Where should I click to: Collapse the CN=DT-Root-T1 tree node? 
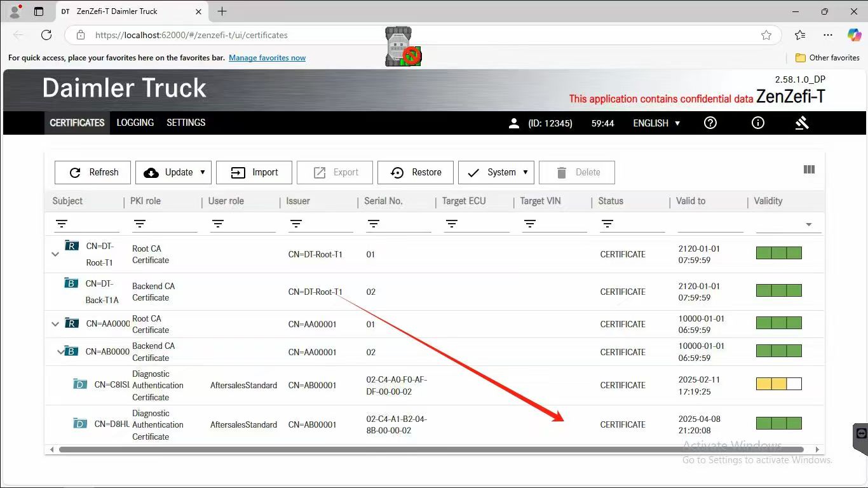click(55, 254)
